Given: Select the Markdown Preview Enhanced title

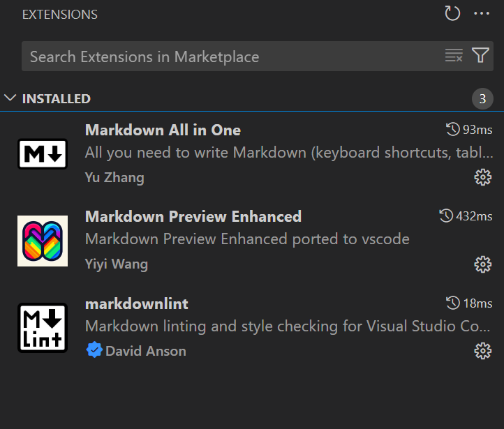Looking at the screenshot, I should point(193,216).
